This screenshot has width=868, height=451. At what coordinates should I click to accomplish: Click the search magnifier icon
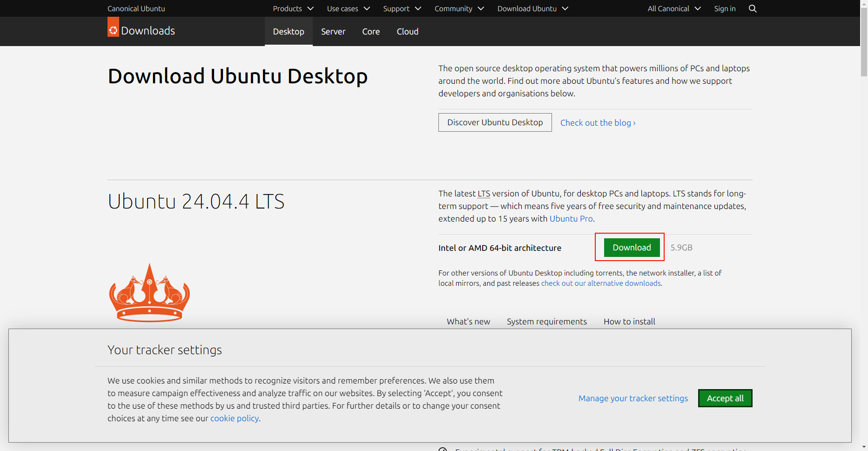[x=753, y=8]
